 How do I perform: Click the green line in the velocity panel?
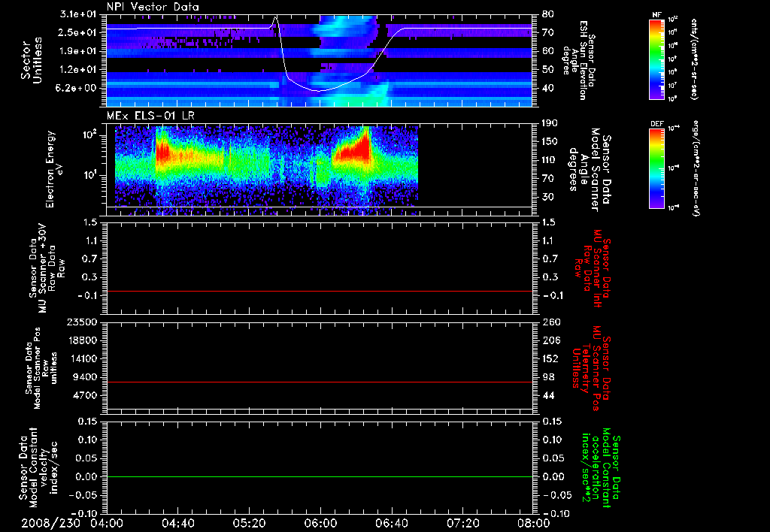pyautogui.click(x=319, y=476)
